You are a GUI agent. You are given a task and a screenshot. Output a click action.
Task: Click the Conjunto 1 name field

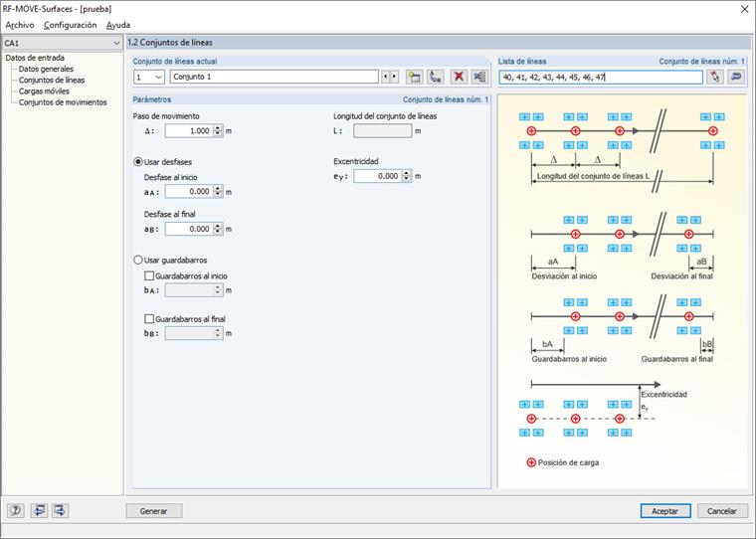tap(274, 77)
